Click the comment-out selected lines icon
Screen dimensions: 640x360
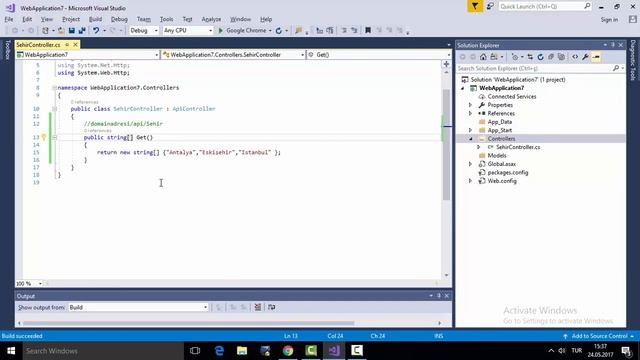coord(344,31)
